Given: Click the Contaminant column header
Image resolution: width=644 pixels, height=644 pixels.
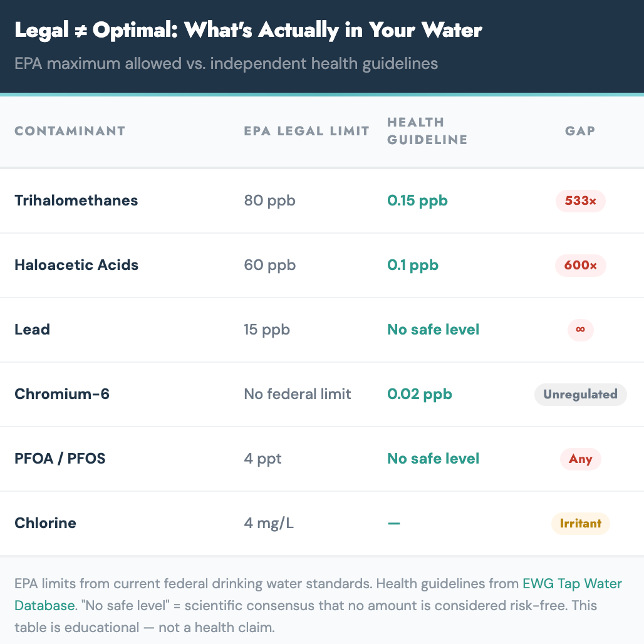Looking at the screenshot, I should [70, 131].
